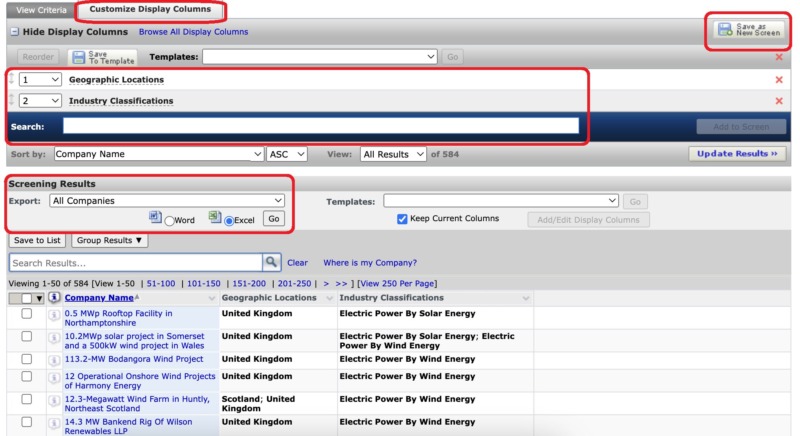Click info icon for 0.5 MWp Rooftop Facility
The width and height of the screenshot is (800, 436).
pos(54,316)
